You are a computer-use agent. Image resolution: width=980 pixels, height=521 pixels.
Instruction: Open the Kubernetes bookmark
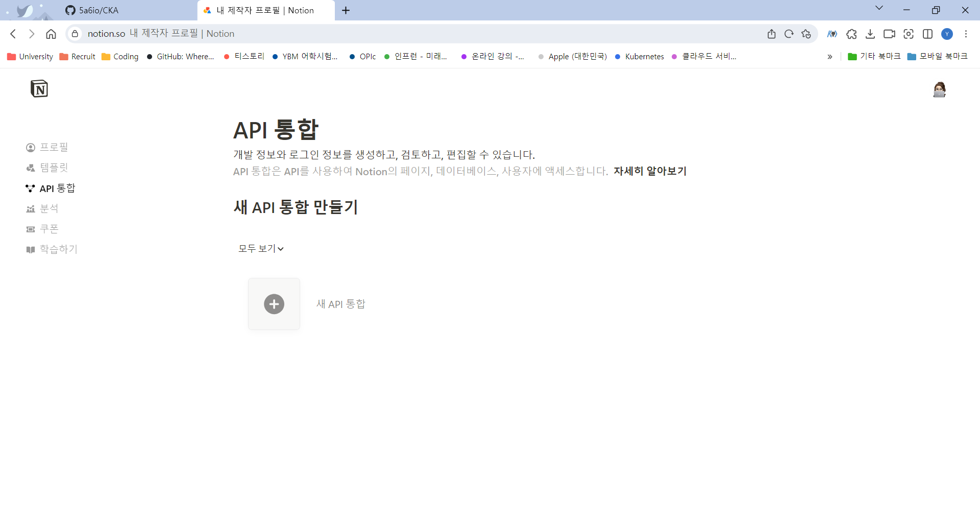point(640,57)
